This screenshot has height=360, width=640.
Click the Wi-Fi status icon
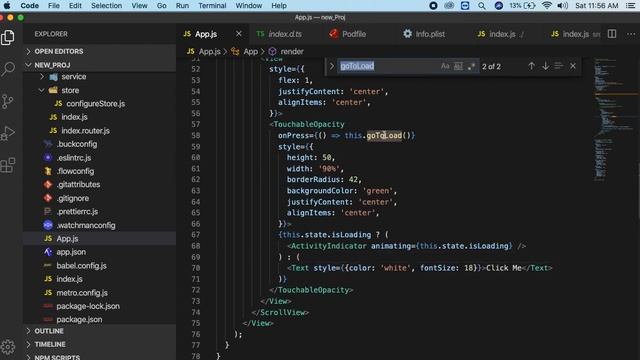[x=547, y=6]
